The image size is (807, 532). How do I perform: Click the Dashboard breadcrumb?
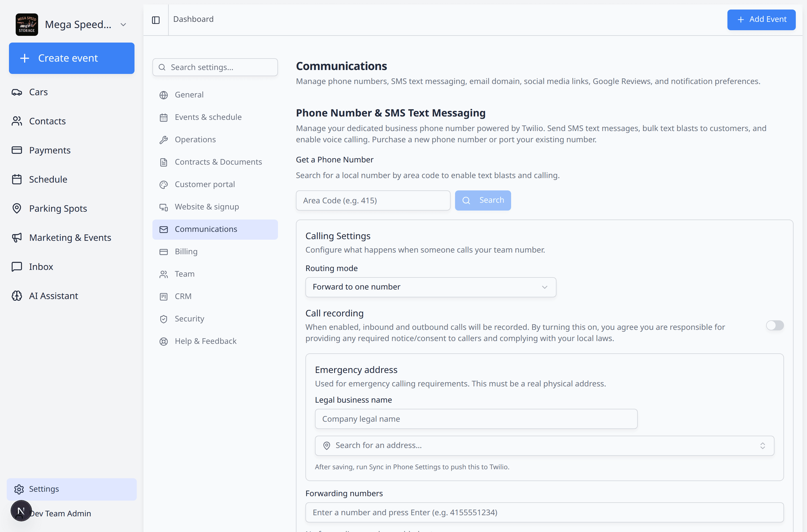[x=193, y=19]
